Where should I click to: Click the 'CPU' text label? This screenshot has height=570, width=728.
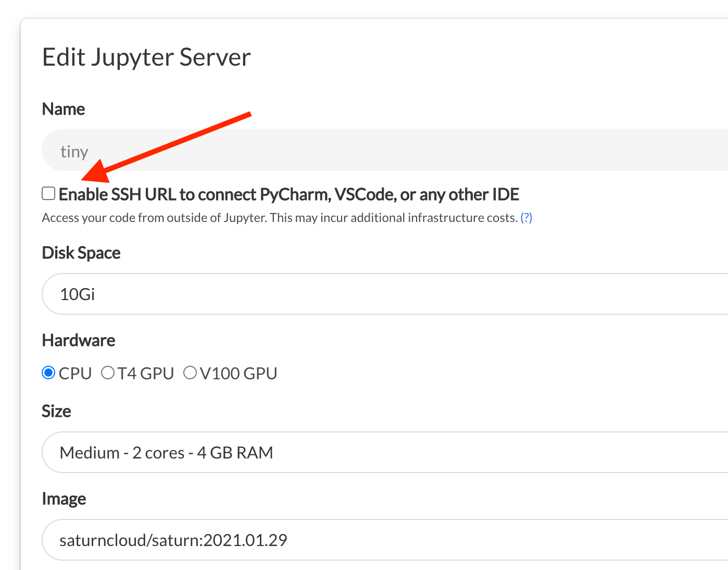(x=75, y=374)
